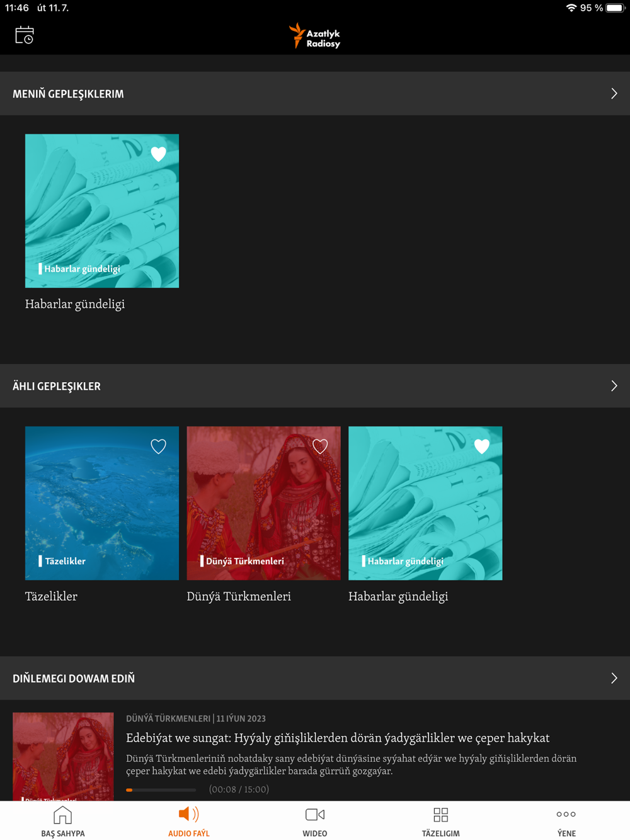This screenshot has height=840, width=630.
Task: Expand Diňlemegi dowam ediň chevron
Action: 614,678
